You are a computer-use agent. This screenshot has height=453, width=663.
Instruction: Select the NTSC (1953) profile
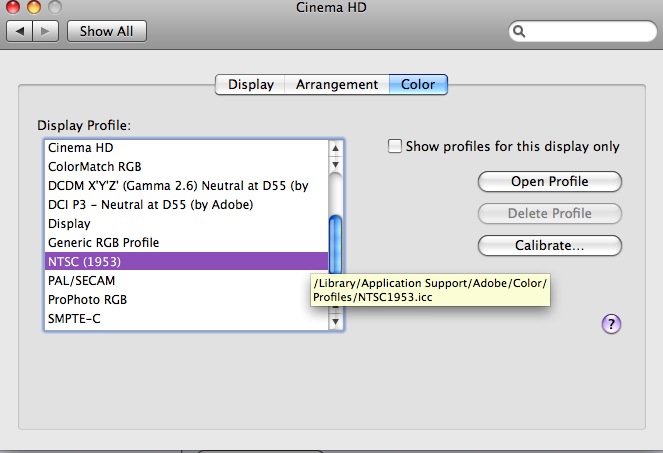pyautogui.click(x=186, y=261)
